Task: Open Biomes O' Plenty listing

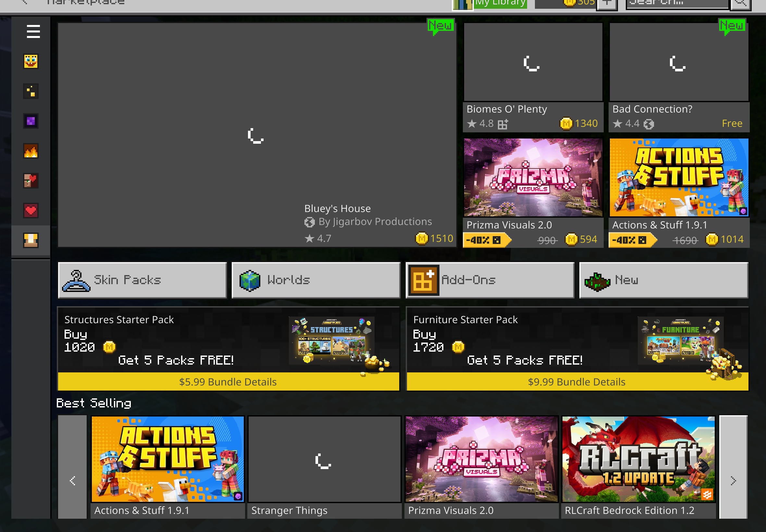Action: point(533,77)
